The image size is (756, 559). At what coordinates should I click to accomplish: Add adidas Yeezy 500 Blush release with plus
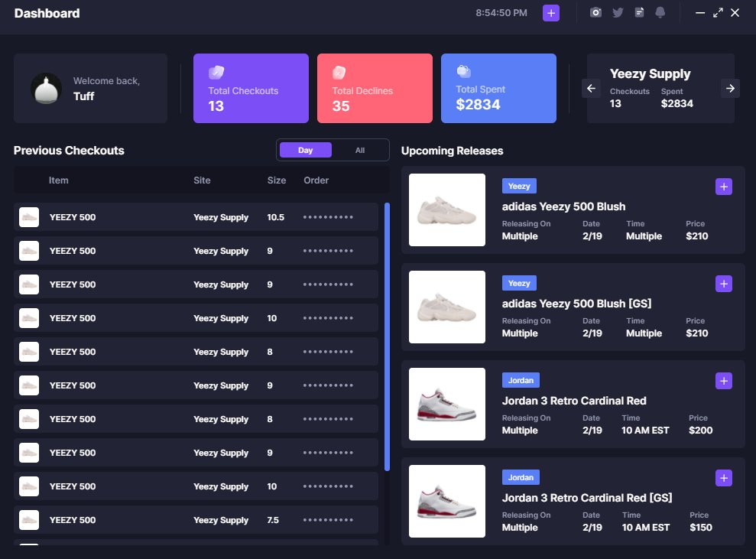click(723, 187)
